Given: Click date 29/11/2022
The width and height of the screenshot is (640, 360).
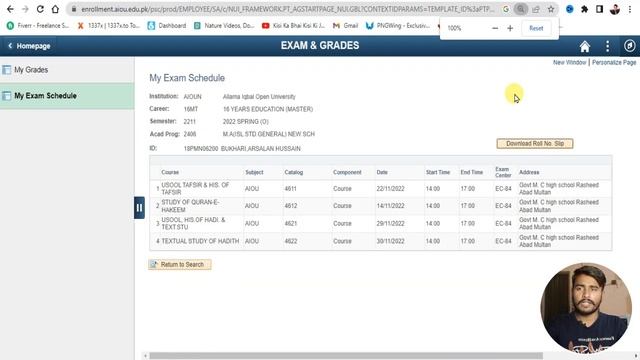Looking at the screenshot, I should click(x=390, y=223).
